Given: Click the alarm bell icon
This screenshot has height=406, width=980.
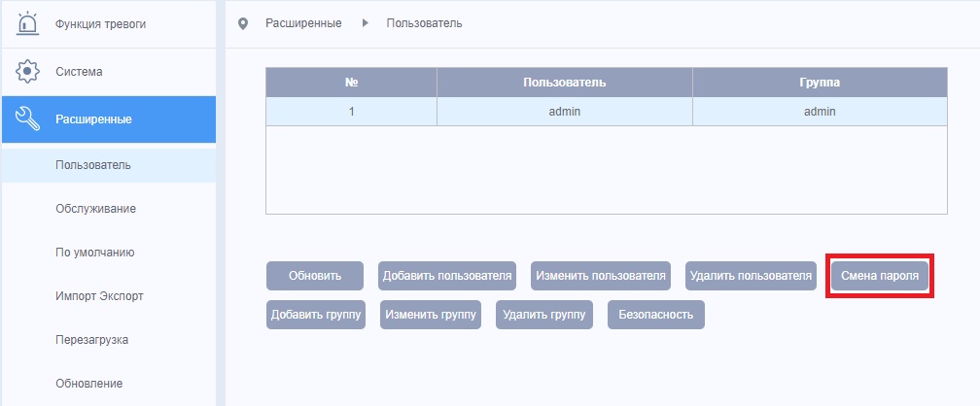Looking at the screenshot, I should 29,23.
